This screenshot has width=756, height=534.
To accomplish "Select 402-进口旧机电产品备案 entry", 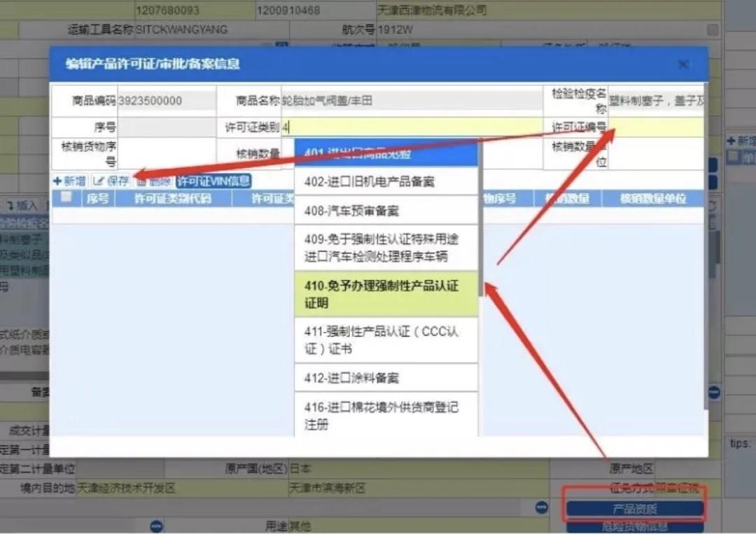I will 387,181.
